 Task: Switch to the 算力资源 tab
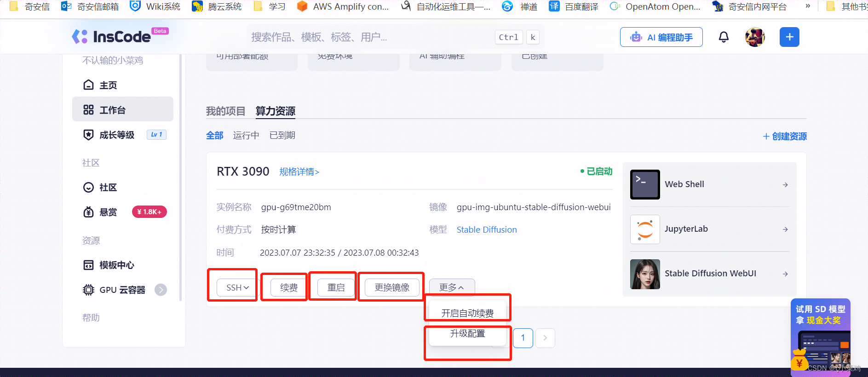[276, 111]
